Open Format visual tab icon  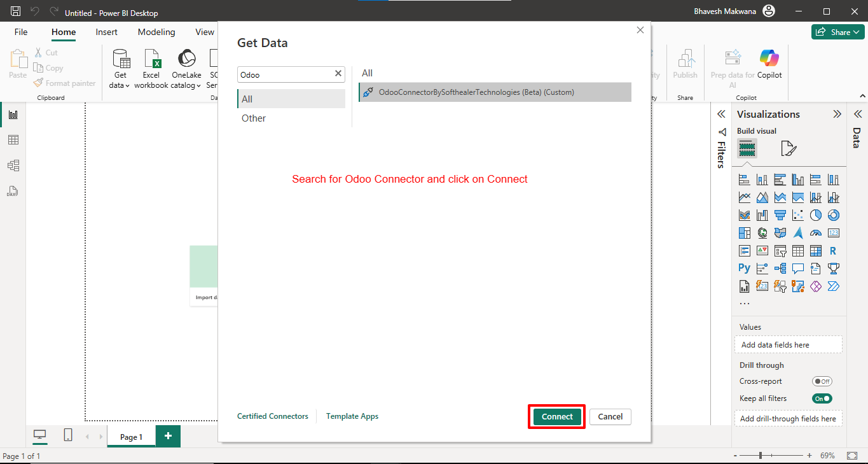click(x=789, y=149)
